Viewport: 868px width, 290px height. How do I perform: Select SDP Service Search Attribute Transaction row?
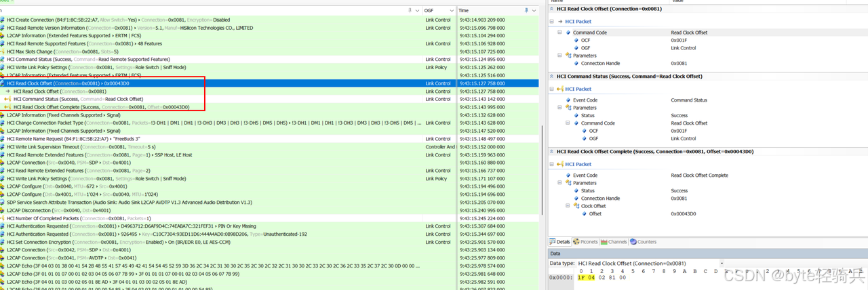pyautogui.click(x=270, y=202)
